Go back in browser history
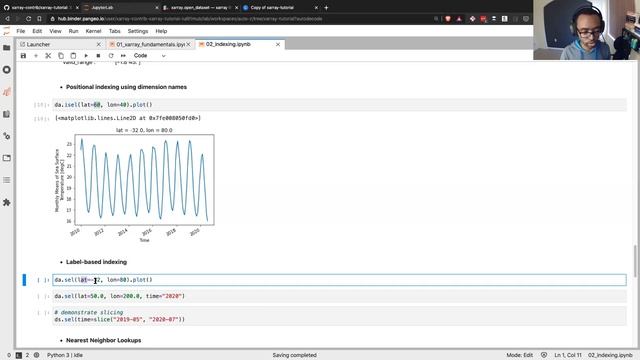Screen dimensions: 640x360 (x=7, y=19)
